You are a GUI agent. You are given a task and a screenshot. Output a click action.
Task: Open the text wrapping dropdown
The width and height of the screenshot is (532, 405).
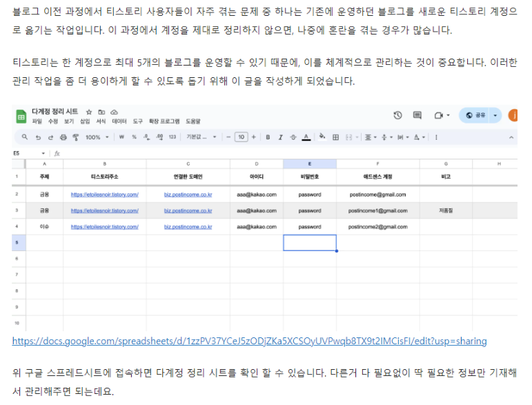pos(403,137)
